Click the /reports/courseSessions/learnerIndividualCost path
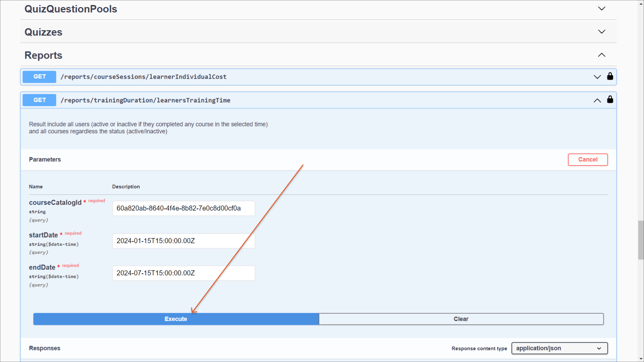This screenshot has height=362, width=644. point(143,77)
